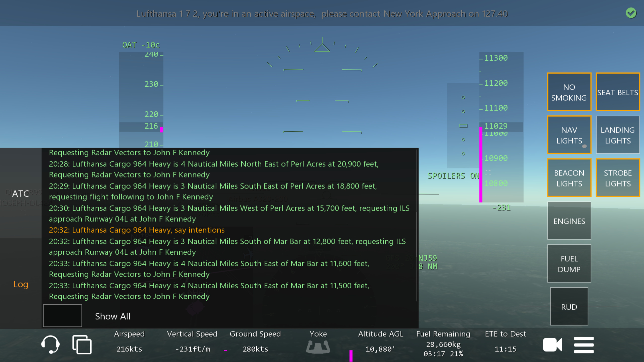Open the Engines control panel
Viewport: 644px width, 362px height.
(x=569, y=221)
